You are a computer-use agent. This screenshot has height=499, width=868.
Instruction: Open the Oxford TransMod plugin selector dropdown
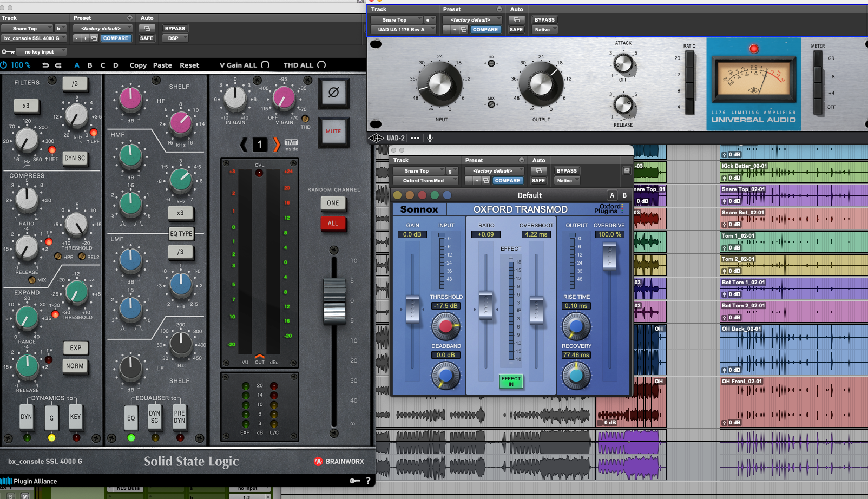pos(425,180)
